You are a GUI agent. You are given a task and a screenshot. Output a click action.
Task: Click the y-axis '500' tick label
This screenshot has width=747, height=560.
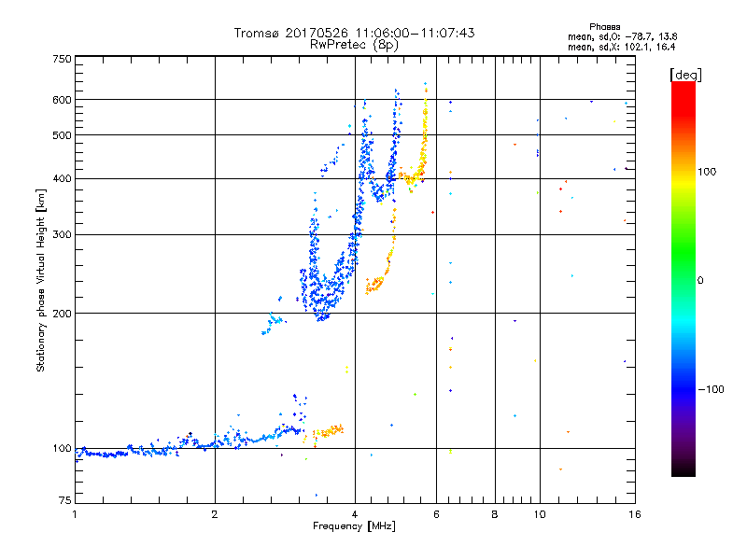coord(62,135)
